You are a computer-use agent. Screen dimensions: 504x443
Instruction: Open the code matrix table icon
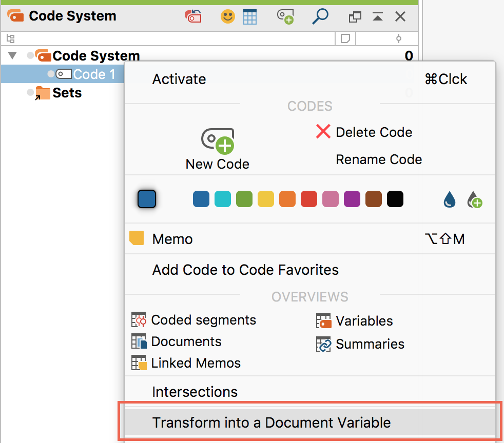(250, 17)
